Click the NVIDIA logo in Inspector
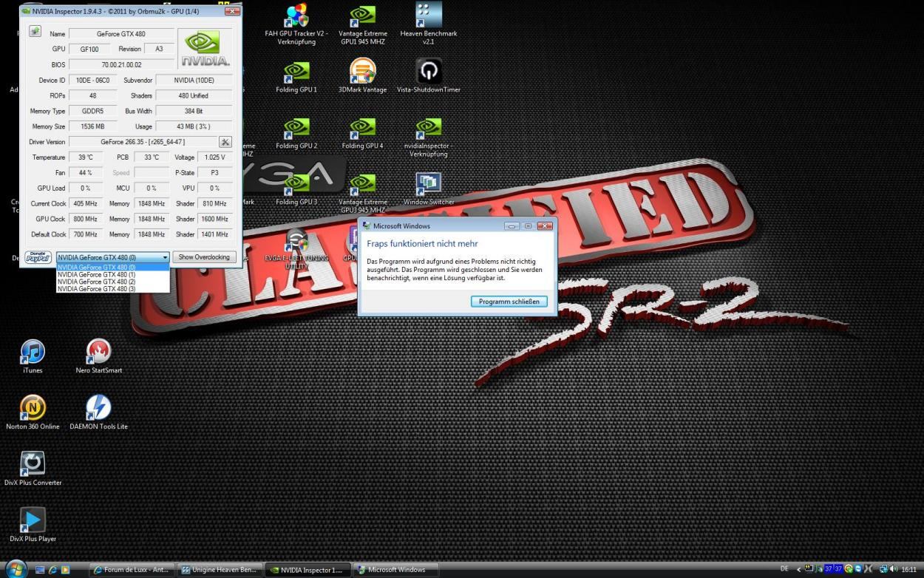The height and width of the screenshot is (578, 924). click(x=205, y=49)
